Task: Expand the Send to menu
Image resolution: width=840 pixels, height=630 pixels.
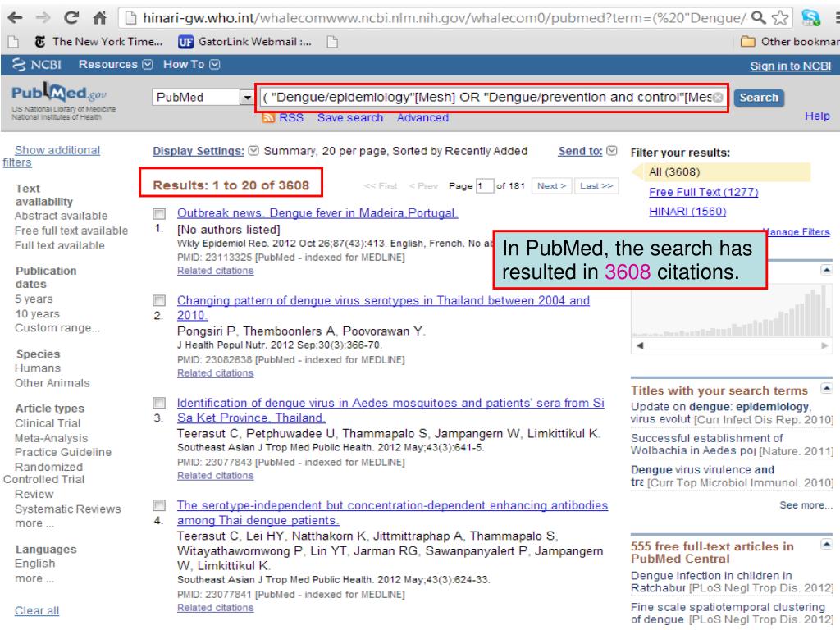Action: click(612, 151)
